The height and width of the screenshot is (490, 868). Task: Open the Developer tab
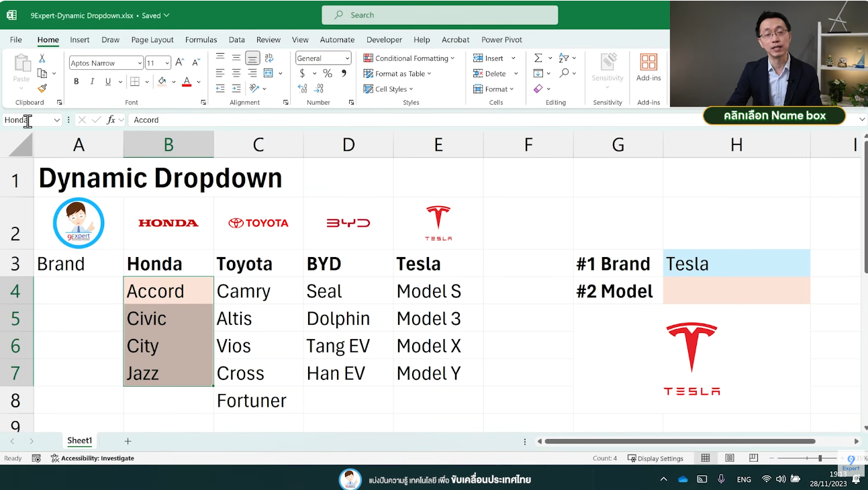pyautogui.click(x=385, y=40)
